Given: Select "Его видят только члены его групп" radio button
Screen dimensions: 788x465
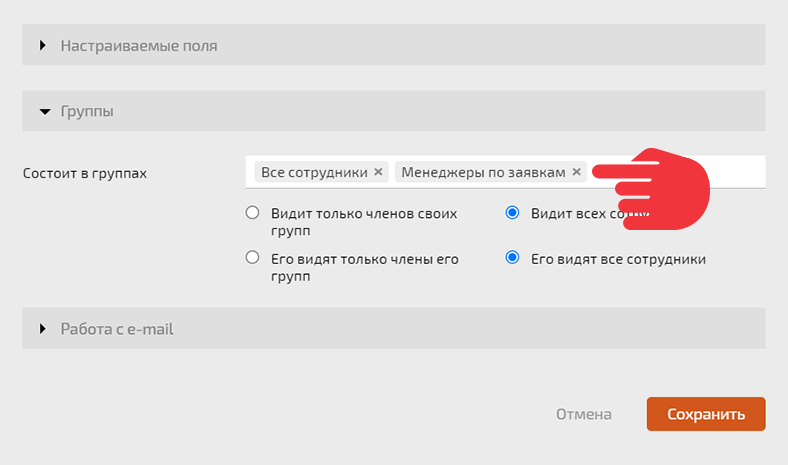Looking at the screenshot, I should [252, 258].
